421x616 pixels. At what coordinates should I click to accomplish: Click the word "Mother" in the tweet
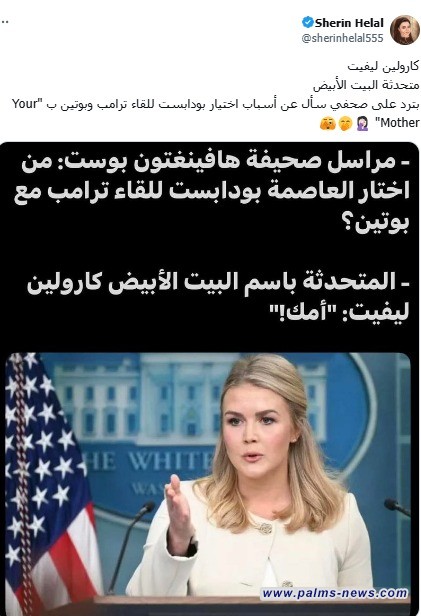point(398,123)
